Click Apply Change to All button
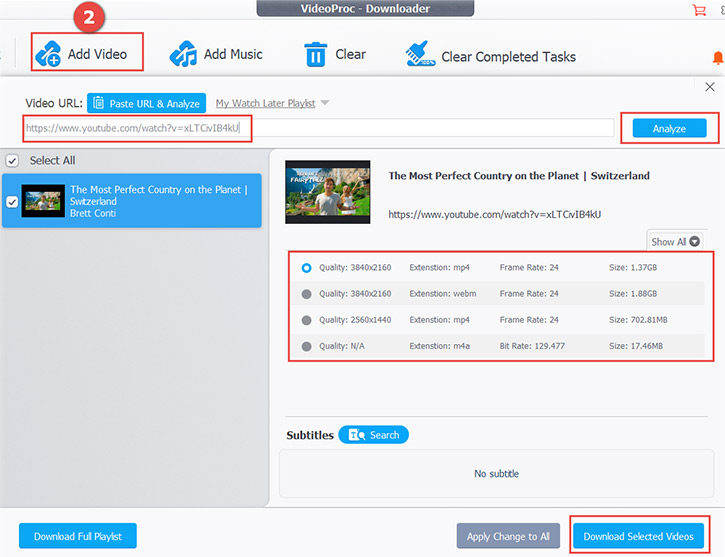This screenshot has width=725, height=557. coord(508,536)
